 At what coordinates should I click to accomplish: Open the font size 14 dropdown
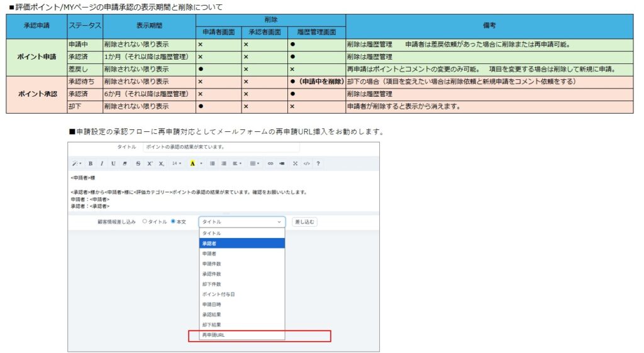click(x=177, y=163)
